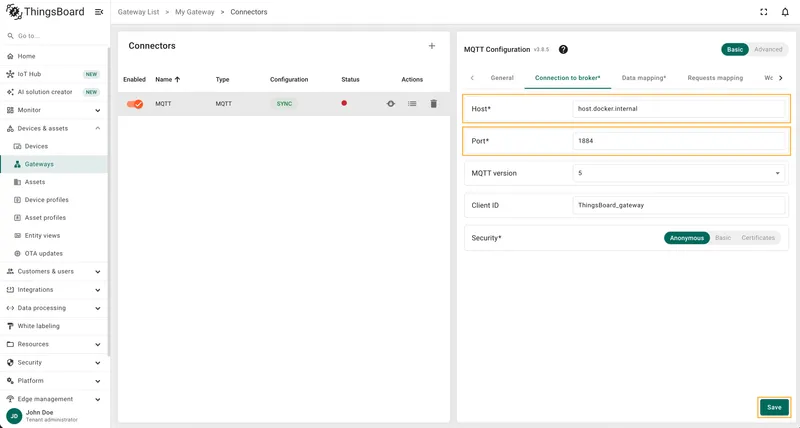Save the MQTT configuration
Screen dimensions: 800x428
click(x=774, y=407)
